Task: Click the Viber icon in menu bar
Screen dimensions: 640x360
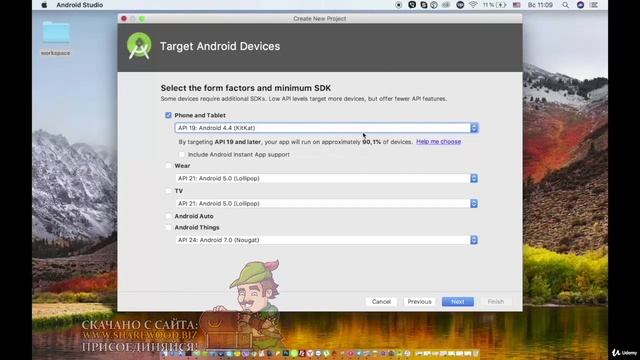Action: click(x=412, y=5)
